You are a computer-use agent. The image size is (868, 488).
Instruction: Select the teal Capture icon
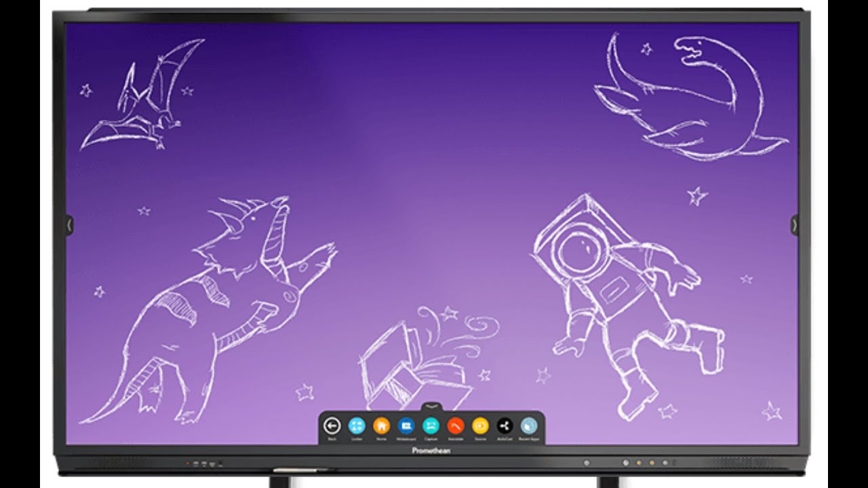coord(431,426)
